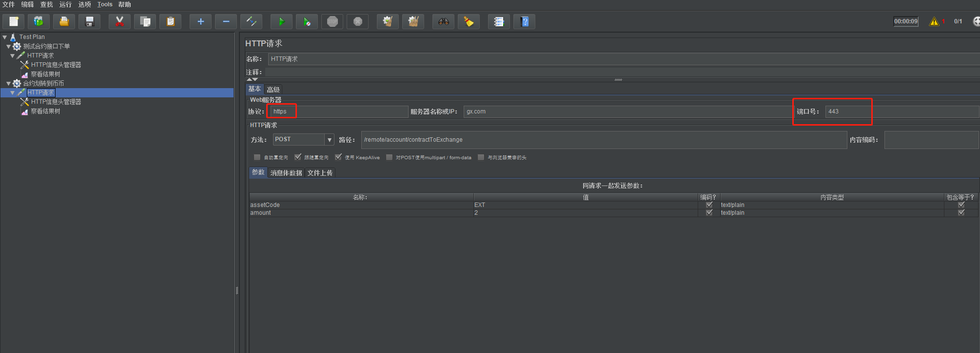
Task: Switch to the 消息体数据 tab
Action: click(286, 173)
